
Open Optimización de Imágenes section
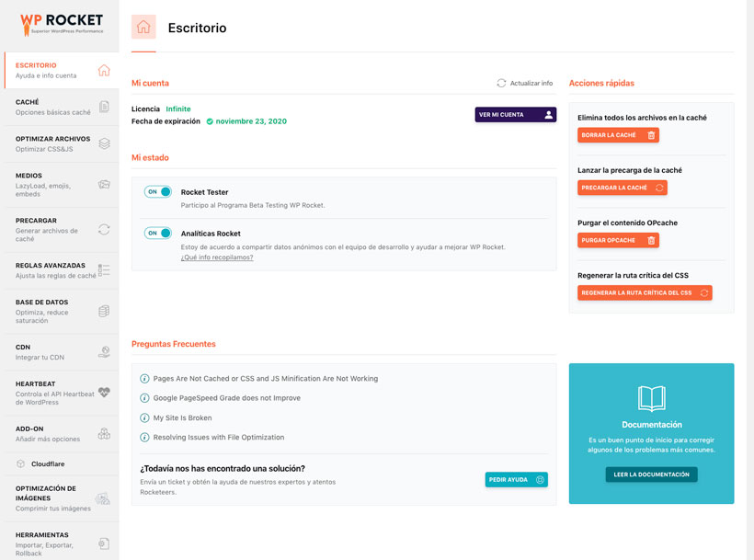62,498
